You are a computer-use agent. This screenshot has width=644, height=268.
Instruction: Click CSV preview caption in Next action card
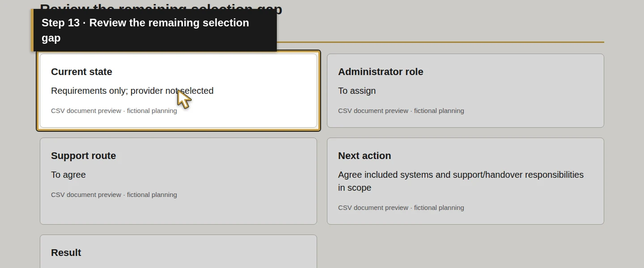click(x=401, y=208)
